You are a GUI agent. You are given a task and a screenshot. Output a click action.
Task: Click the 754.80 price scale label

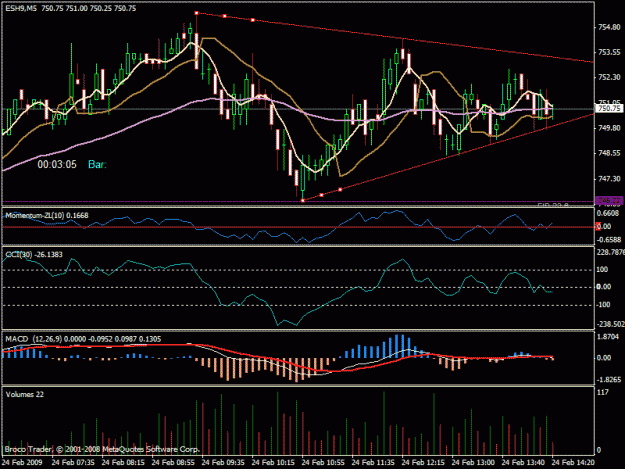(609, 27)
